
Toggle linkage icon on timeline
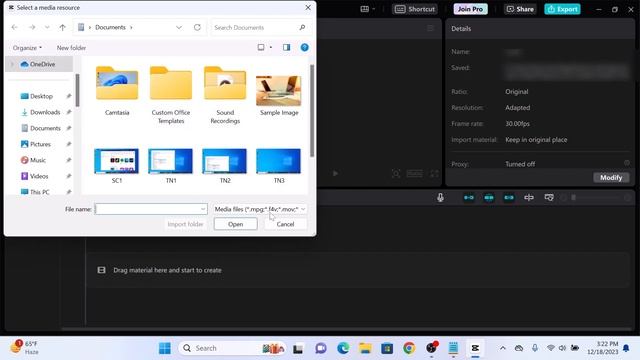[509, 198]
